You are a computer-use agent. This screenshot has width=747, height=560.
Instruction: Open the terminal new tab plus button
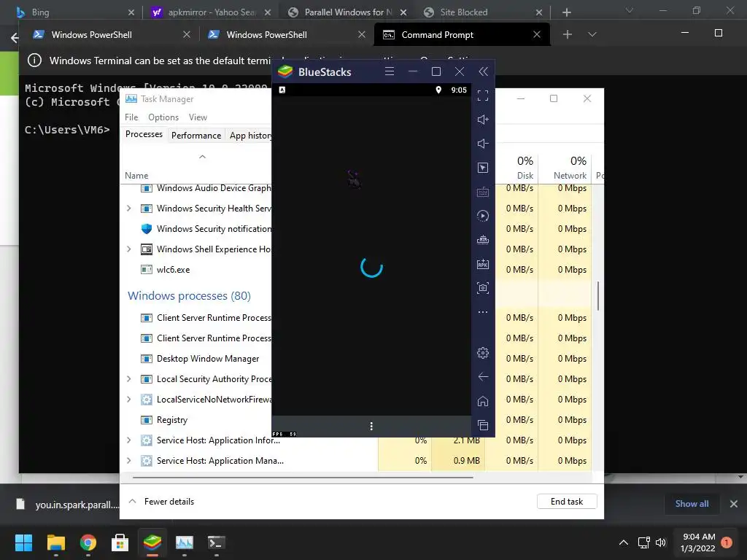[567, 34]
